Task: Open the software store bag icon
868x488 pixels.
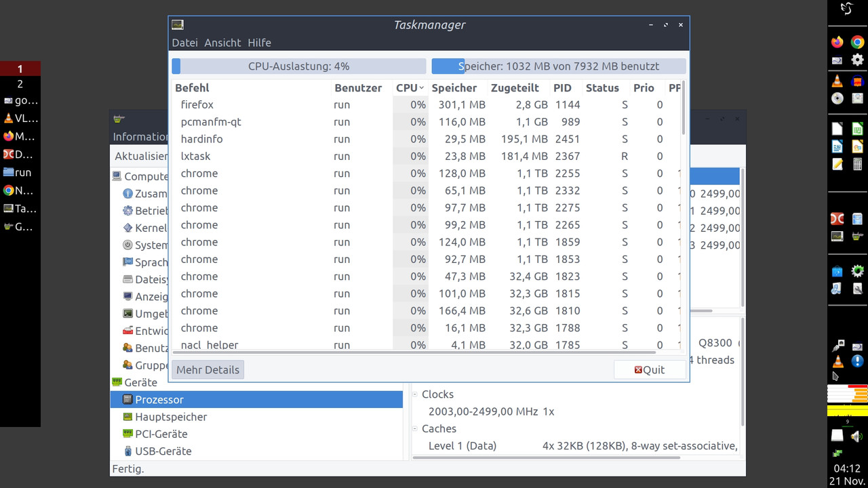Action: tap(837, 272)
